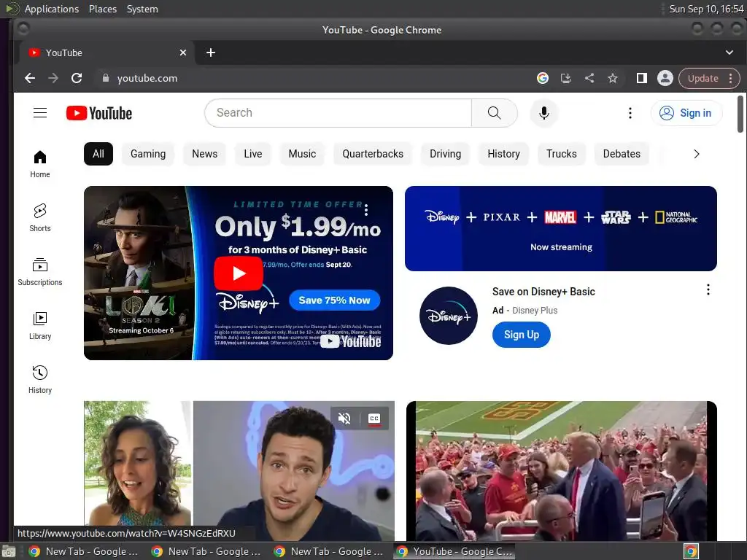Image resolution: width=747 pixels, height=560 pixels.
Task: Share this page via share icon
Action: coord(589,78)
